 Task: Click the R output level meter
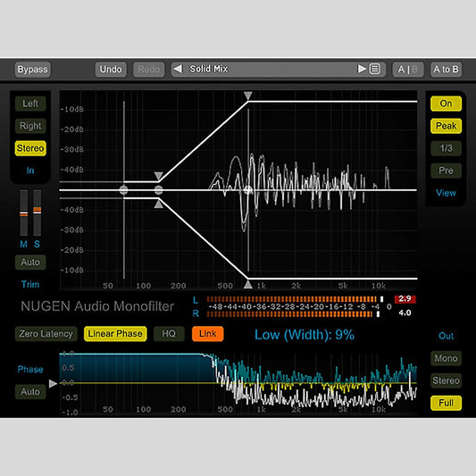tap(293, 313)
